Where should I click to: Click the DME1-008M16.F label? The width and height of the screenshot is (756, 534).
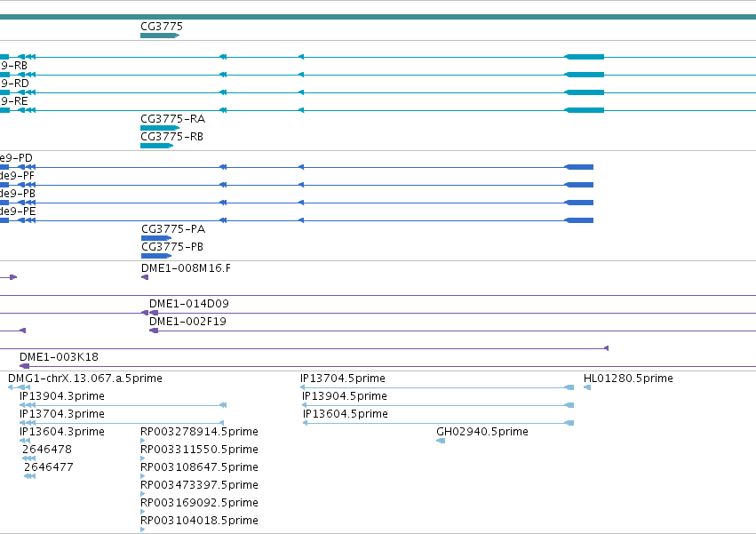click(186, 267)
